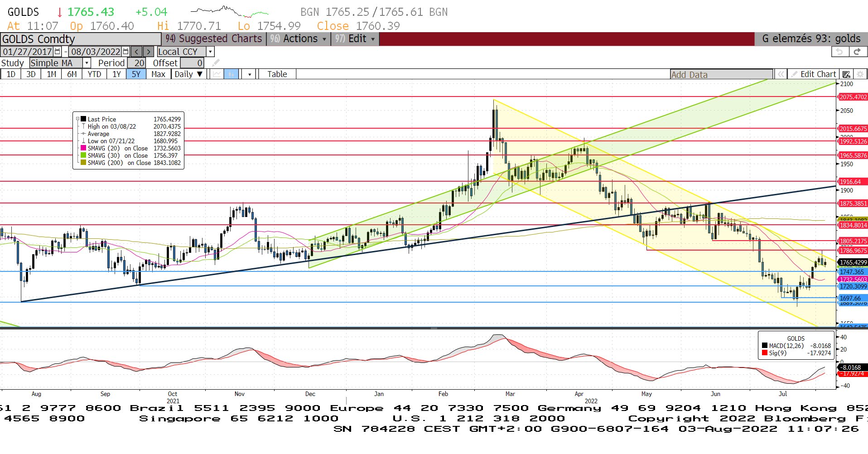This screenshot has height=454, width=868.
Task: Click the SMAVG (30) green color swatch
Action: tap(83, 155)
